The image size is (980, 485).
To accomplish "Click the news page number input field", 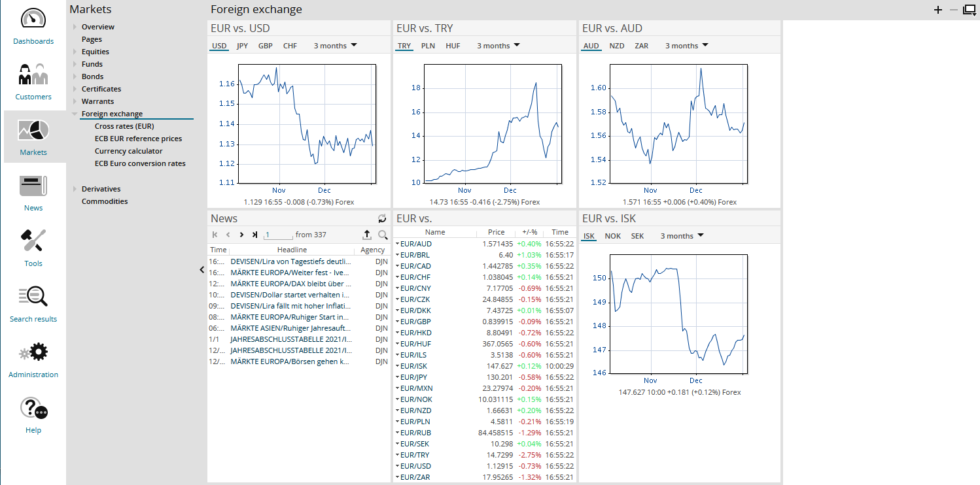I will 278,235.
